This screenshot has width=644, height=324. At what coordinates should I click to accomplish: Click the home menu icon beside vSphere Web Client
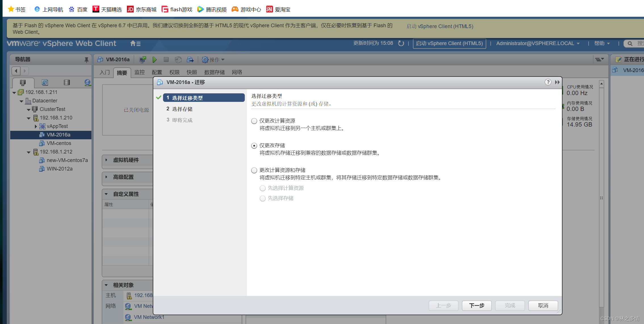(135, 43)
